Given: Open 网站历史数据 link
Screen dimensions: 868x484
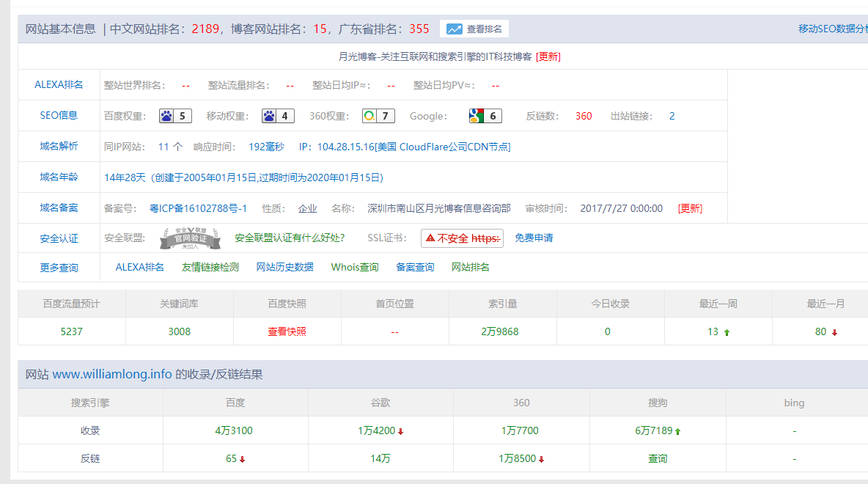Looking at the screenshot, I should click(284, 267).
